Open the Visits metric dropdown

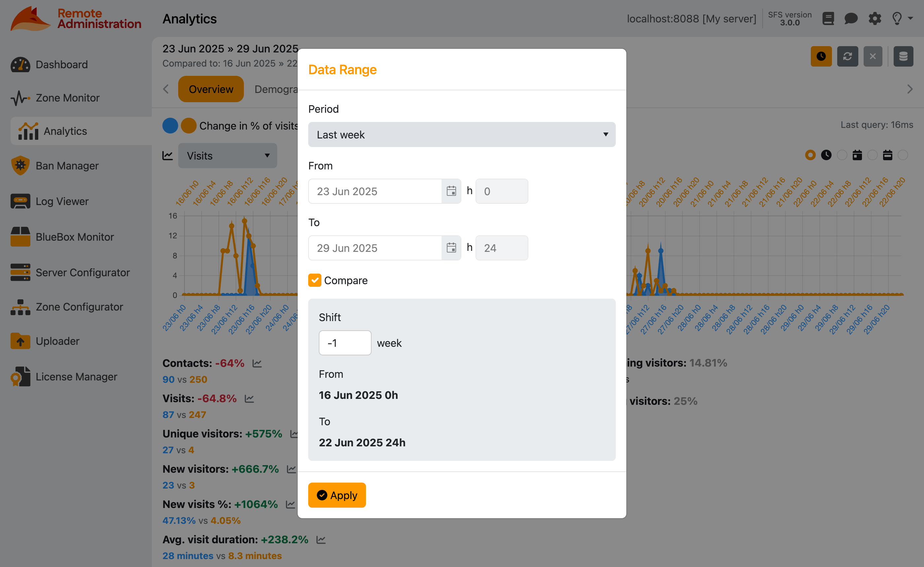(227, 156)
